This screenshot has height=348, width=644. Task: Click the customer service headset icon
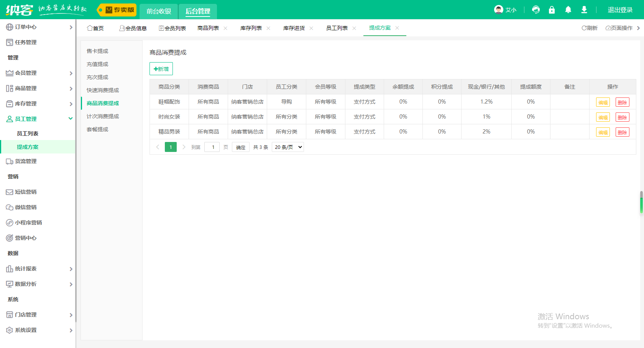click(x=536, y=10)
